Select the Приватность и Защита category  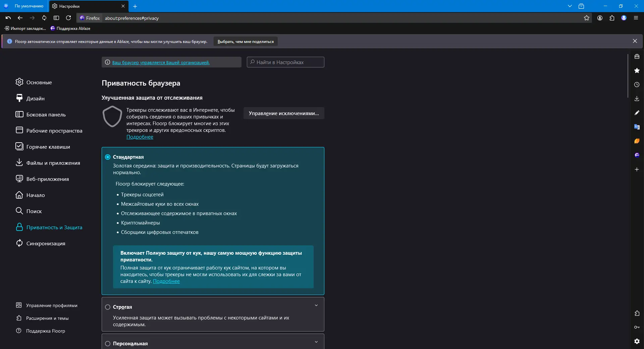(49, 227)
